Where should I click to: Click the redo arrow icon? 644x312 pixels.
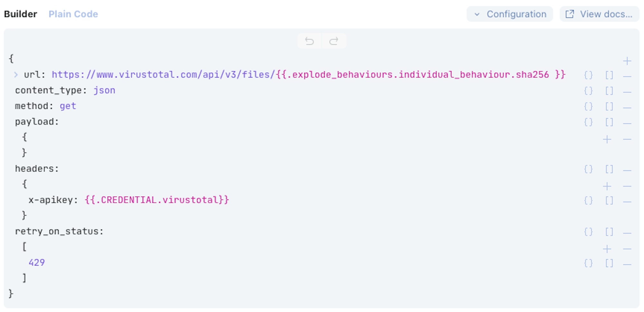click(x=334, y=41)
